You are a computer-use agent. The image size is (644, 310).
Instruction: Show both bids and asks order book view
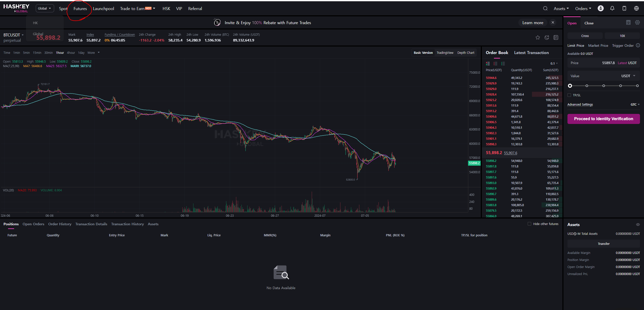[x=488, y=64]
